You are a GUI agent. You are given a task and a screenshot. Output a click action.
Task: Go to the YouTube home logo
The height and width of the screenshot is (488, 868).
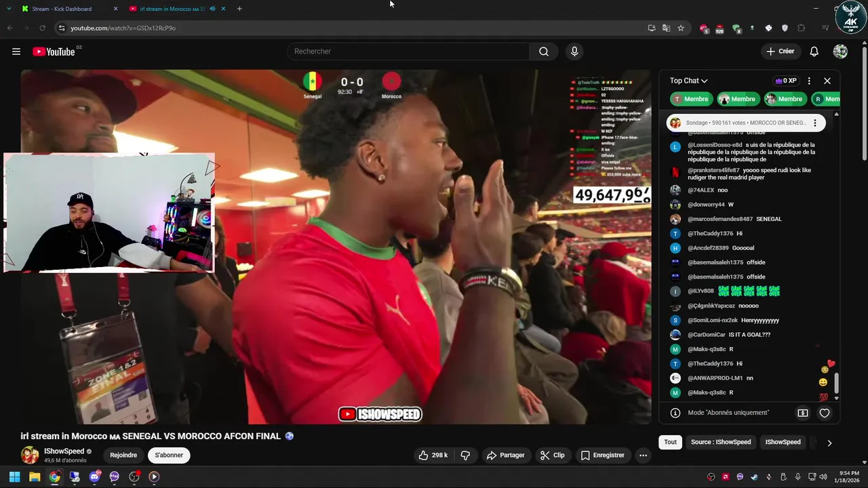54,52
